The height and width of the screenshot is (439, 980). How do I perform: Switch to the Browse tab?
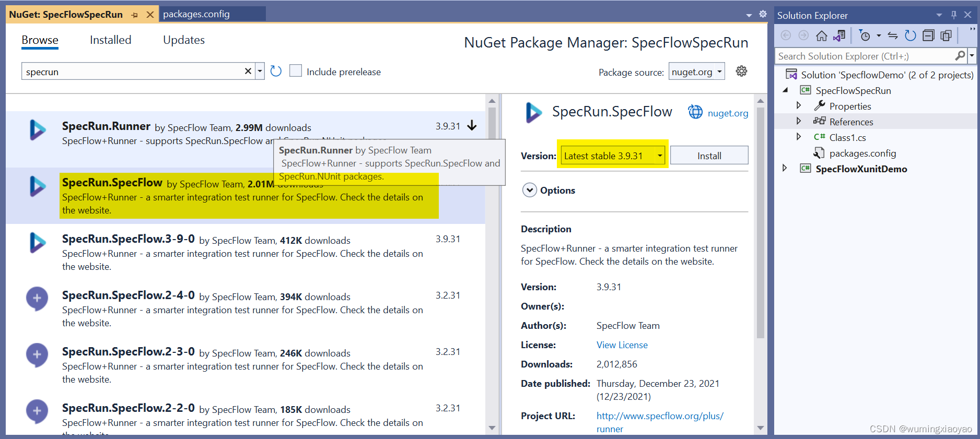pos(40,40)
